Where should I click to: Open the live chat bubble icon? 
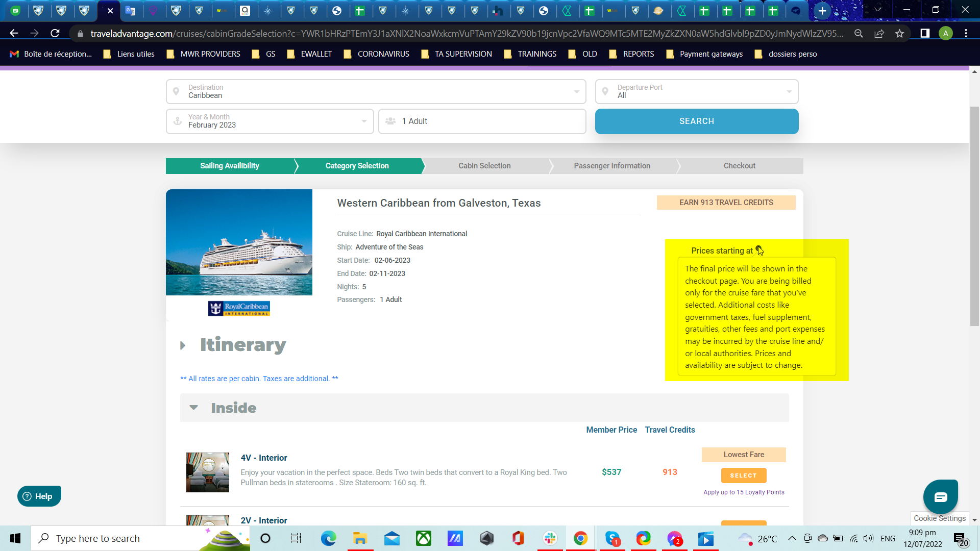pos(940,496)
